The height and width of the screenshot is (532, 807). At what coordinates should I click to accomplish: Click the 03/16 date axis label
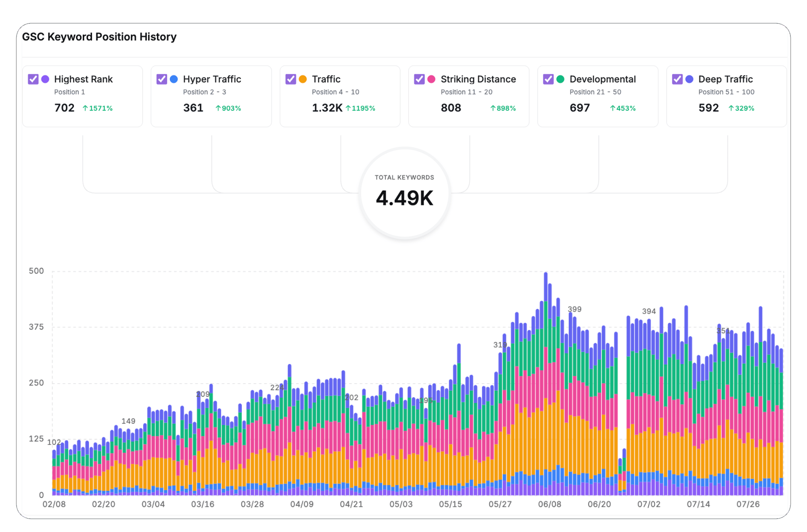click(x=203, y=504)
